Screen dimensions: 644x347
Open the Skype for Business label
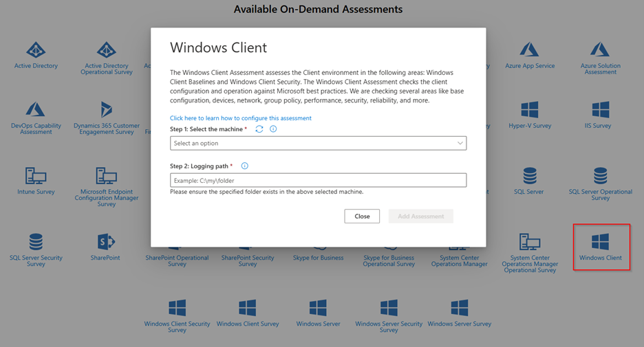(319, 258)
